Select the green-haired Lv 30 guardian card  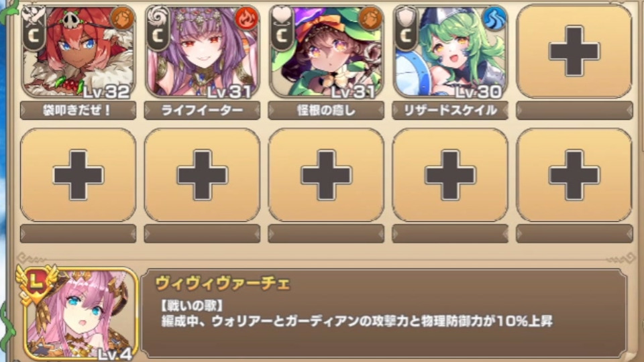coord(450,52)
